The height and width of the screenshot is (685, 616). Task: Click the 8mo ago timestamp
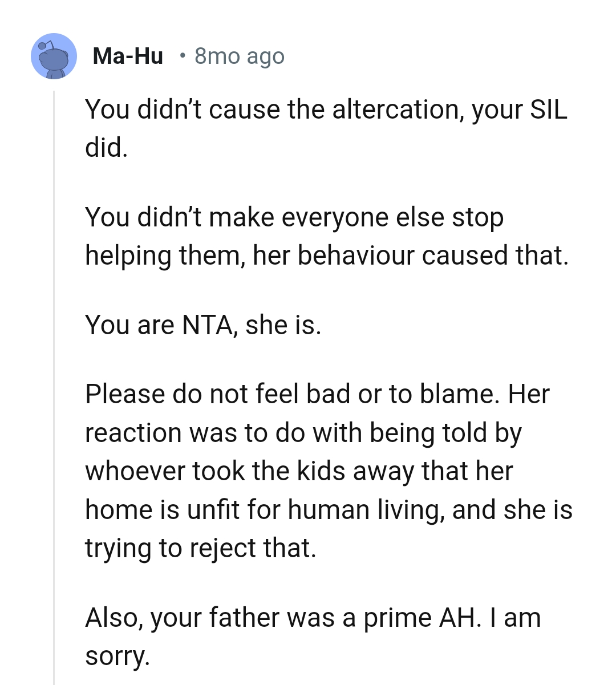click(x=238, y=55)
